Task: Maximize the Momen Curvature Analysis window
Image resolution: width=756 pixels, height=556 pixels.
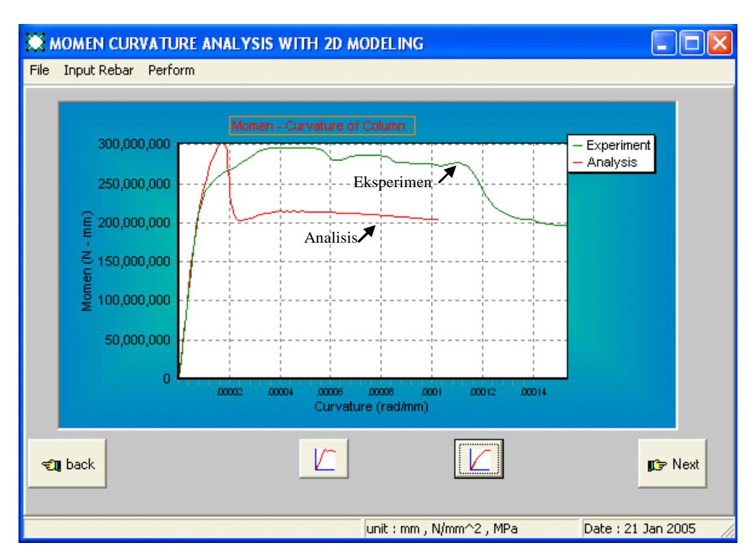Action: [692, 43]
